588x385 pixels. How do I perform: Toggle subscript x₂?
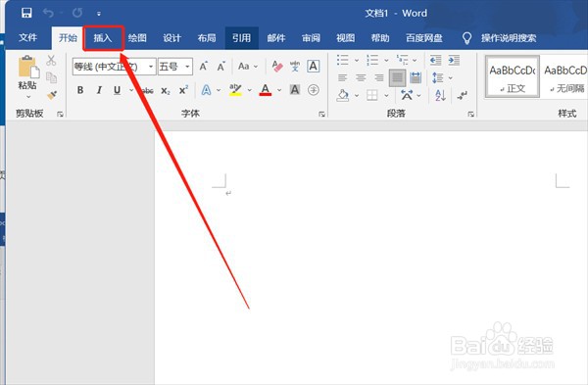pyautogui.click(x=166, y=90)
